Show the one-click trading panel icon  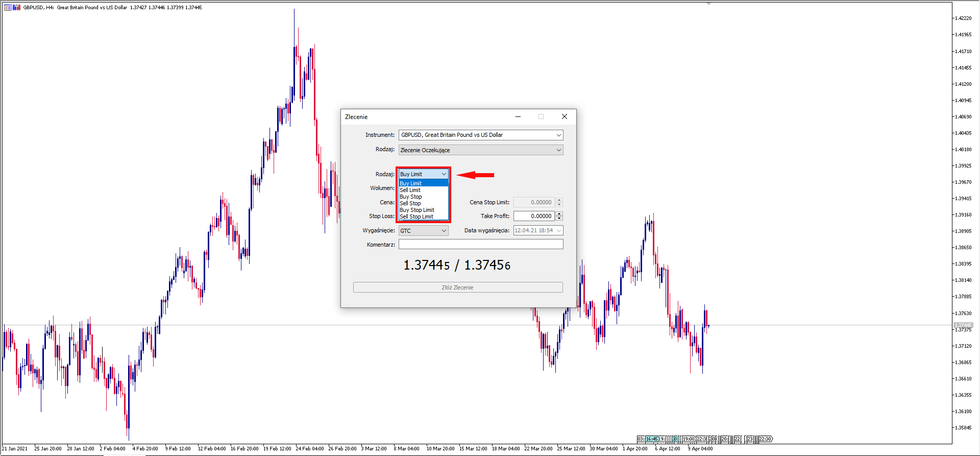pos(17,7)
